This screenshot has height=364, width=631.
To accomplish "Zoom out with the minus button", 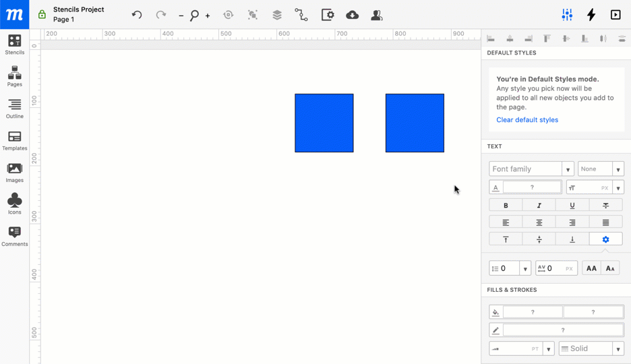I will 181,16.
